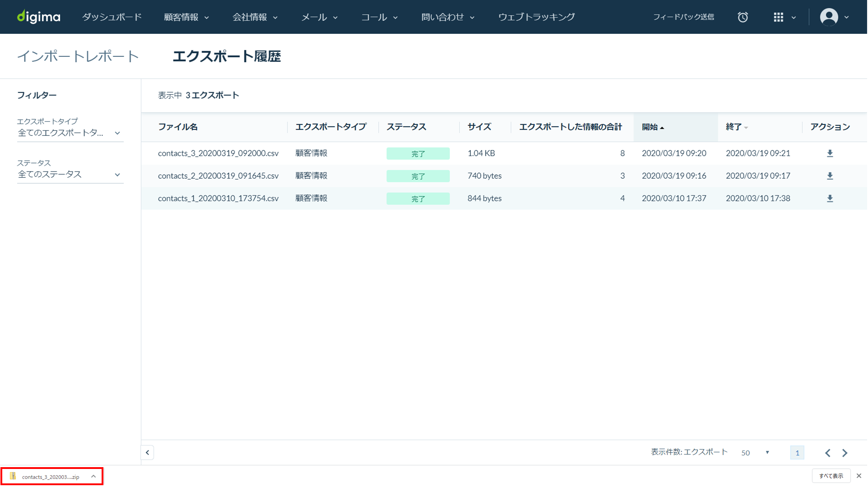Expand the 顧客情報 menu
The width and height of the screenshot is (868, 487).
187,17
